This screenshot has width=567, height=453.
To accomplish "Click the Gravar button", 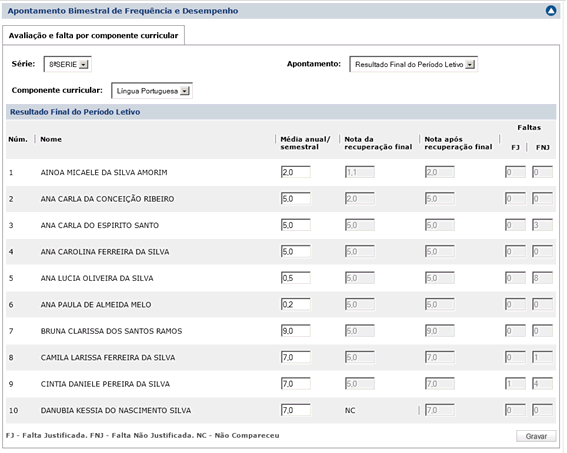I will click(x=536, y=436).
